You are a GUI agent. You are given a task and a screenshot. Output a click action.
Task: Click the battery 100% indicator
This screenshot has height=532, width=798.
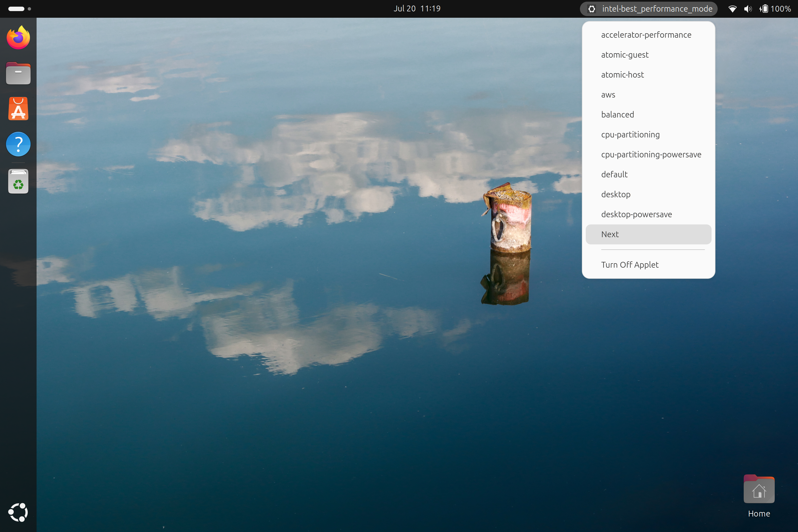click(x=775, y=9)
